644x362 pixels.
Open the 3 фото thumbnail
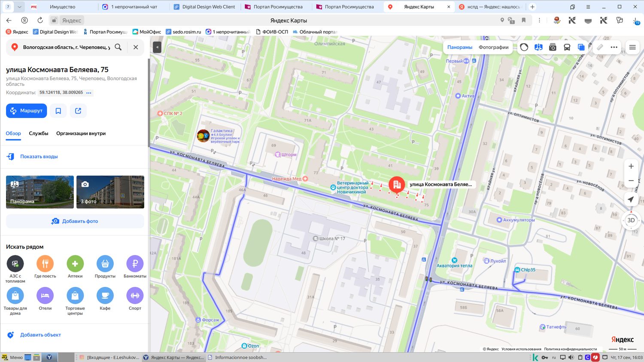[110, 192]
